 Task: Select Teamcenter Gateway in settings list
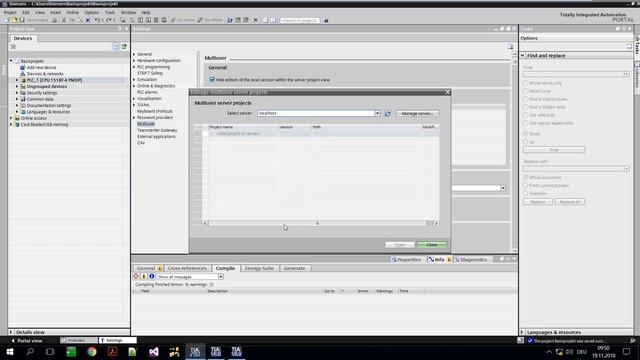(x=157, y=130)
